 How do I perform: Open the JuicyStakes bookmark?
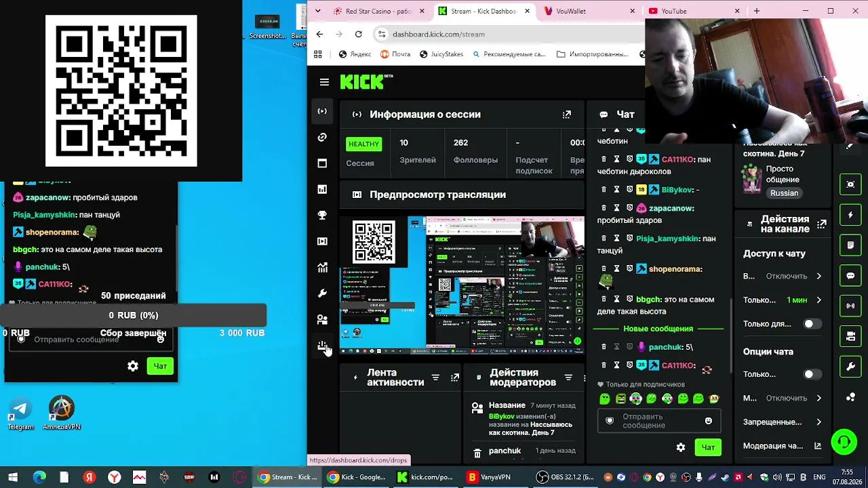[x=441, y=54]
